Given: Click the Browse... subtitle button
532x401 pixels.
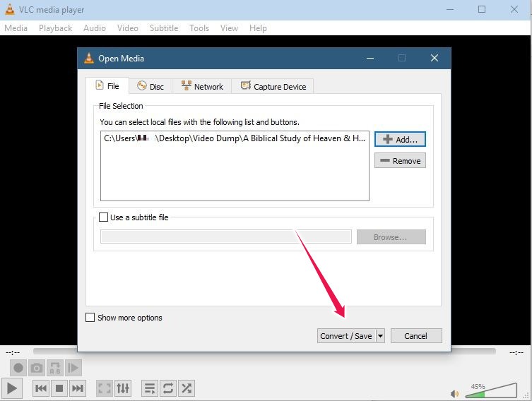Looking at the screenshot, I should tap(391, 237).
